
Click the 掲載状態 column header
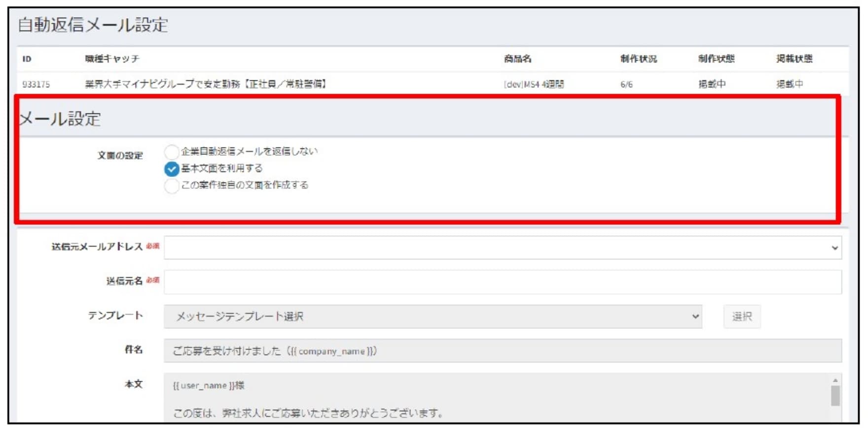(x=794, y=59)
